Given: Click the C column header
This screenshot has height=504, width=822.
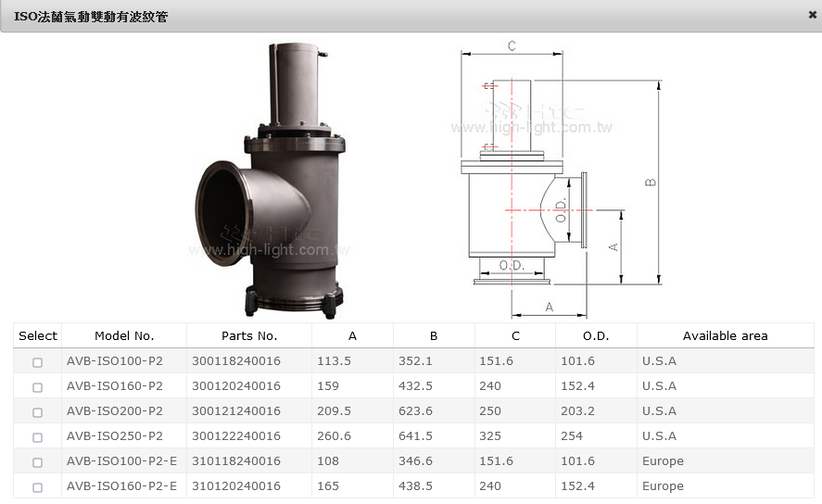Looking at the screenshot, I should pos(515,335).
